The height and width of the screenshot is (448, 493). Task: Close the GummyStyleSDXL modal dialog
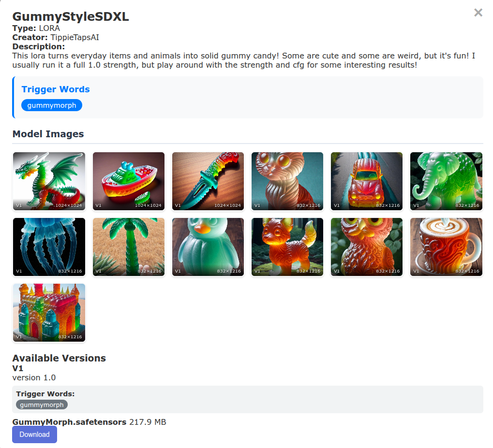pos(478,13)
